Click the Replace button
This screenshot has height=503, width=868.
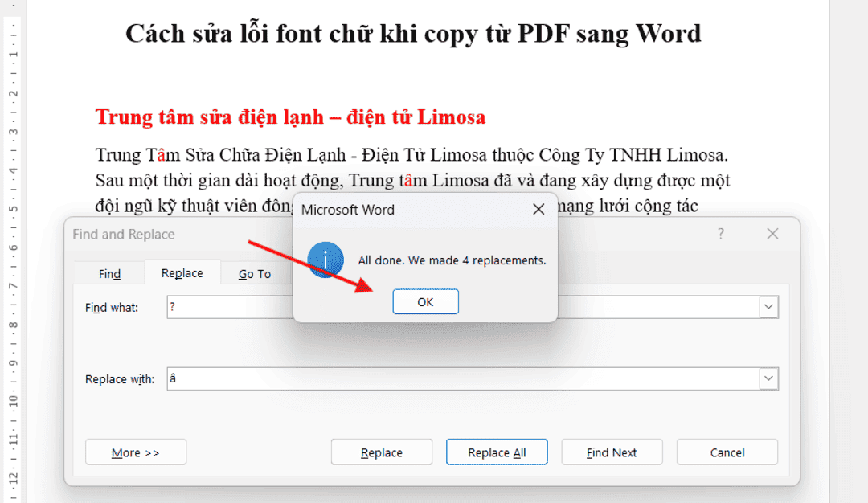tap(382, 452)
